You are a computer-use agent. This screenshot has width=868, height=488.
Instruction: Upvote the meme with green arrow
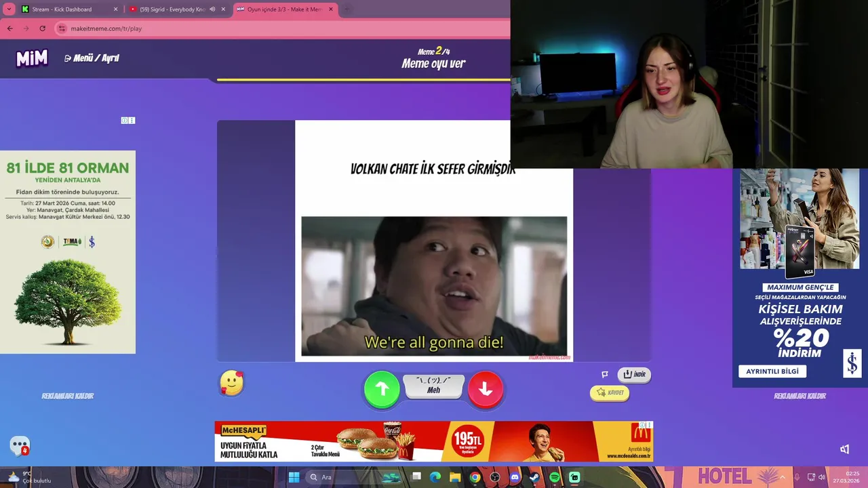click(382, 389)
